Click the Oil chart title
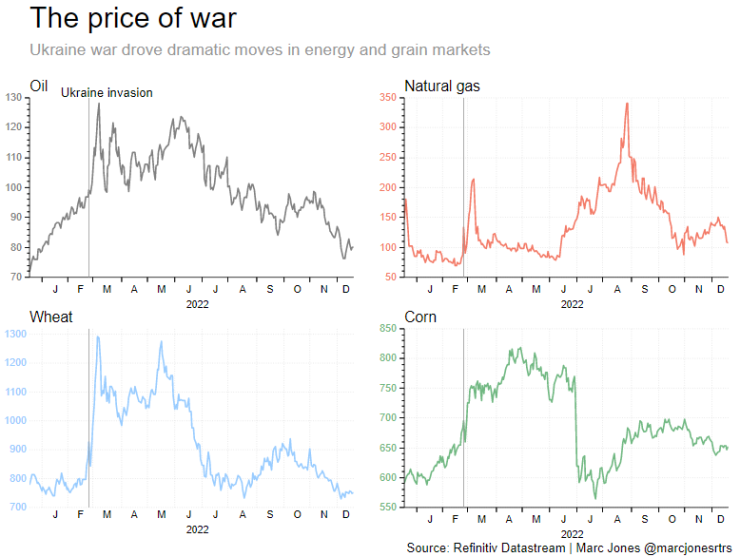This screenshot has height=557, width=740. tap(39, 86)
